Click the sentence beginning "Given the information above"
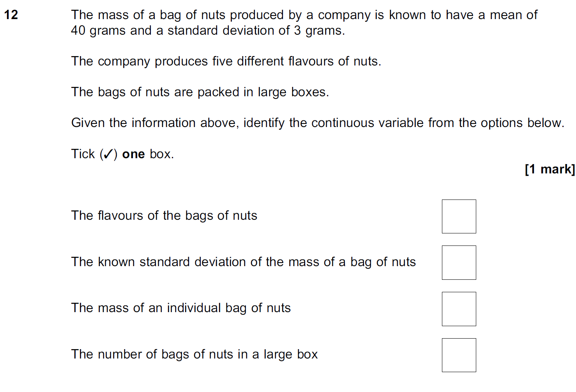Viewport: 576px width, 392px height. click(318, 123)
